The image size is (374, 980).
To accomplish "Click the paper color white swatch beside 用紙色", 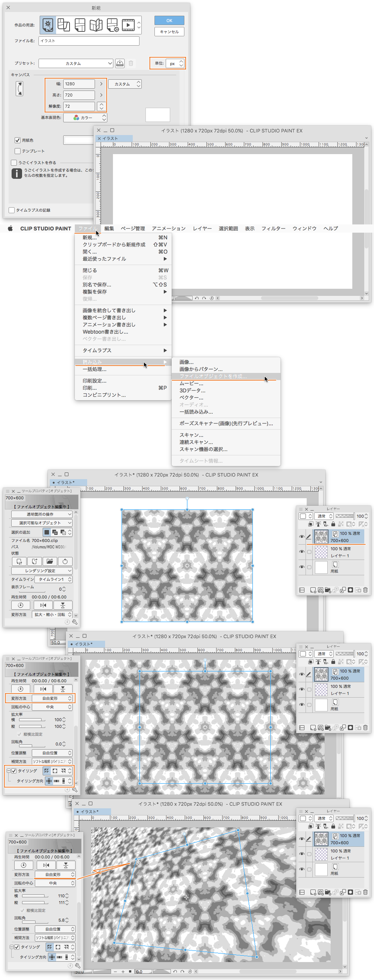I will (79, 140).
